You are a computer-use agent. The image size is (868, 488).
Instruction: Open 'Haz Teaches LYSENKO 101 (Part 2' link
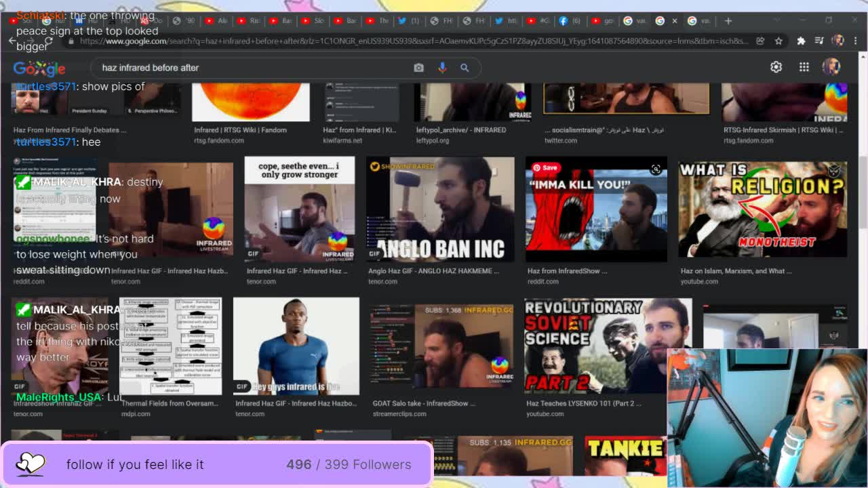(x=584, y=403)
